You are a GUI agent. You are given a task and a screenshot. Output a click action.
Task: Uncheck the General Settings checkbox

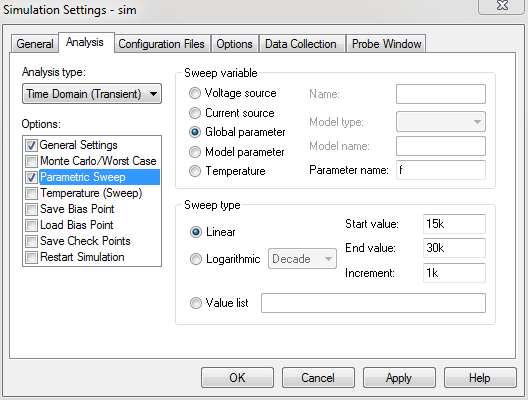[x=31, y=145]
